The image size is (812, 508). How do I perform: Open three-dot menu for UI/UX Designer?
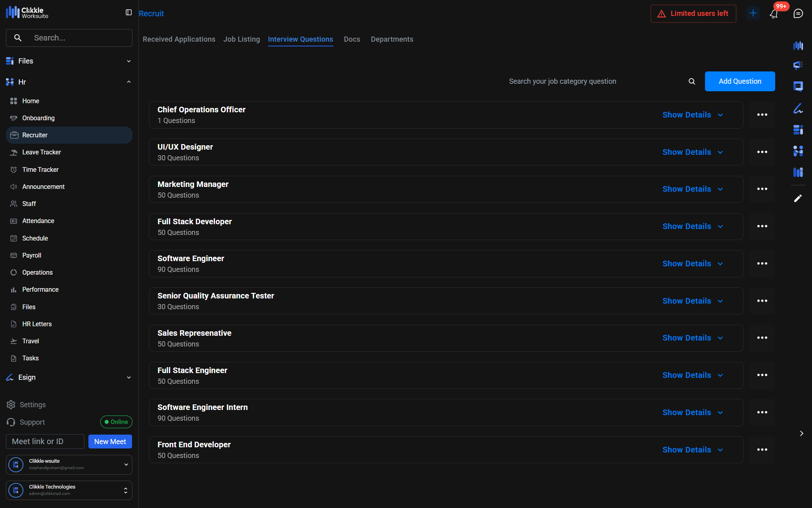[x=762, y=152]
